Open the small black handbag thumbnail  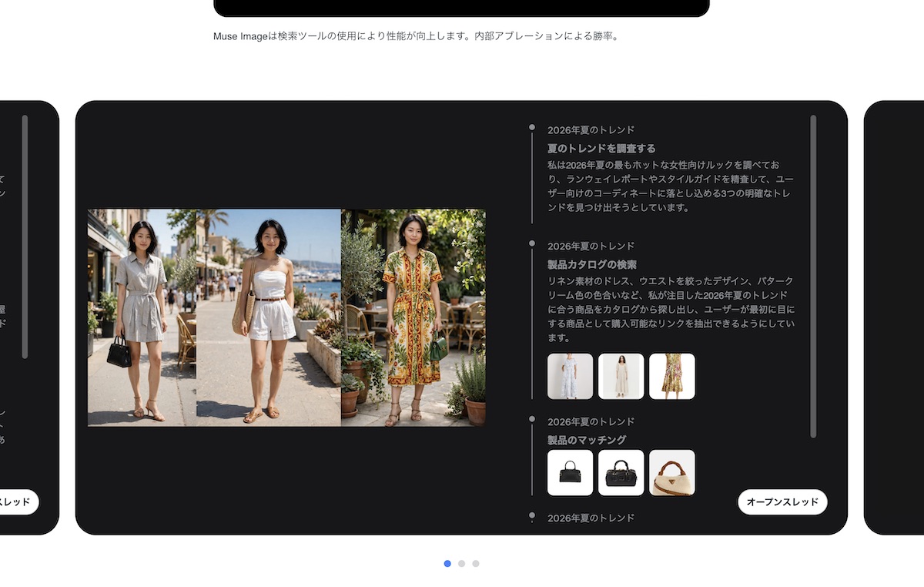point(570,472)
